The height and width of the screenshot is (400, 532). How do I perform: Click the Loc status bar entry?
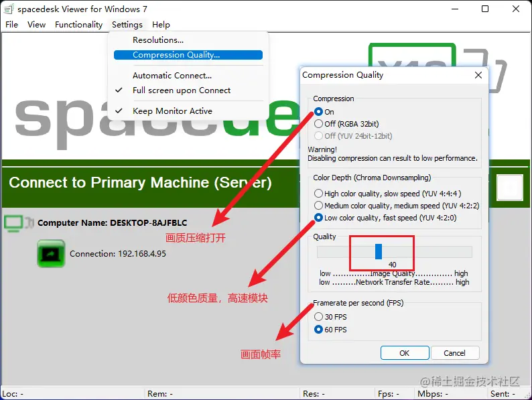pos(13,394)
